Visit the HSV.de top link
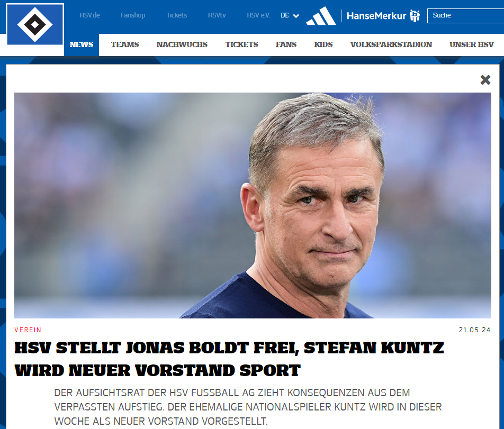The image size is (504, 429). click(x=89, y=15)
